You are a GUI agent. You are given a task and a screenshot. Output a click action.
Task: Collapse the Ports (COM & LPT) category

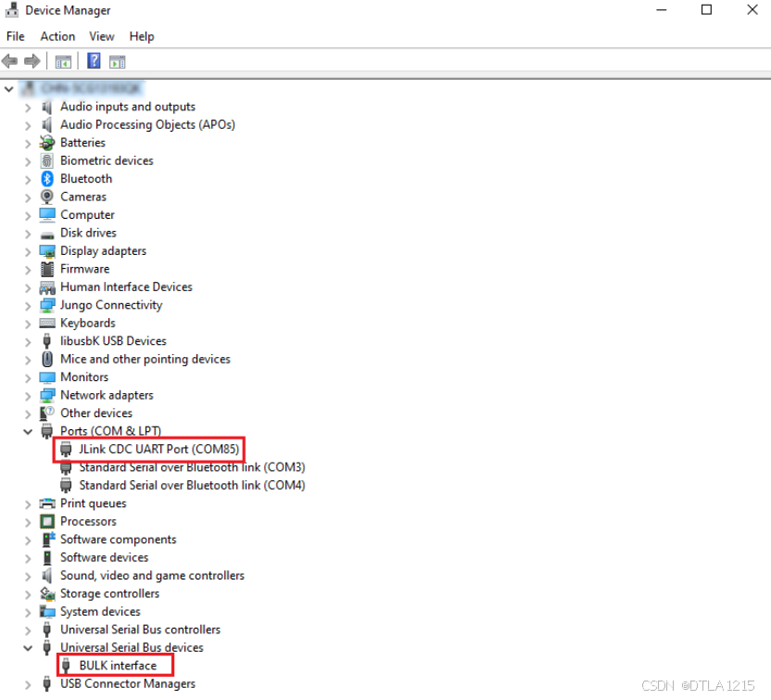tap(27, 431)
